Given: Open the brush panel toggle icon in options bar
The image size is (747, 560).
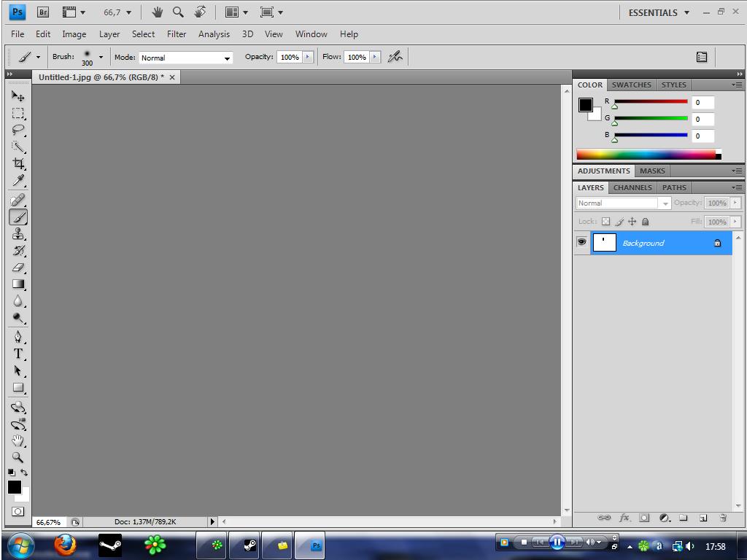Looking at the screenshot, I should 701,57.
